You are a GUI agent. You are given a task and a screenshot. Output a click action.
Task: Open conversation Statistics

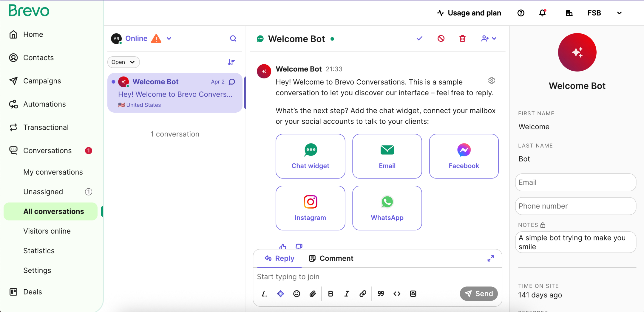click(x=39, y=251)
